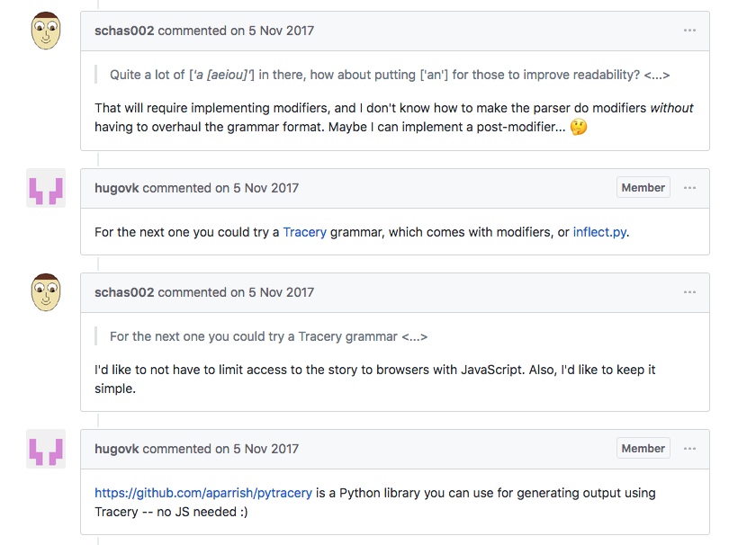Click the Member badge on the inflect.py comment
The image size is (756, 545).
pos(643,188)
